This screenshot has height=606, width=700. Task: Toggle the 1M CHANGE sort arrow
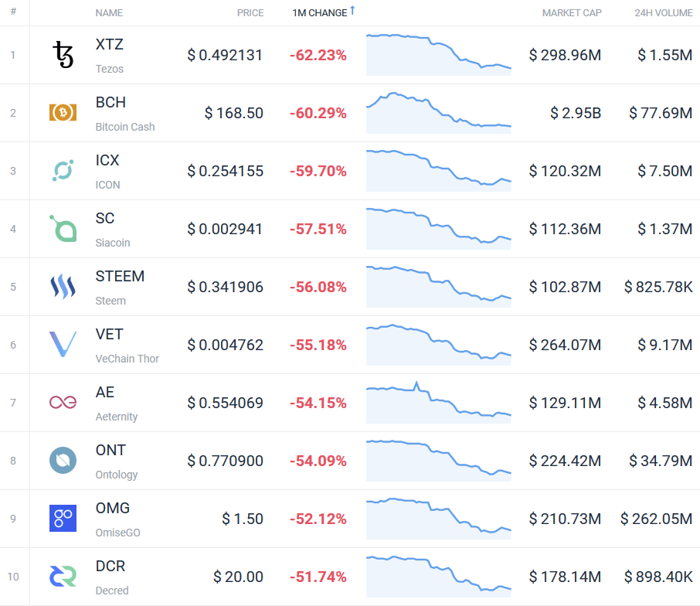coord(352,10)
